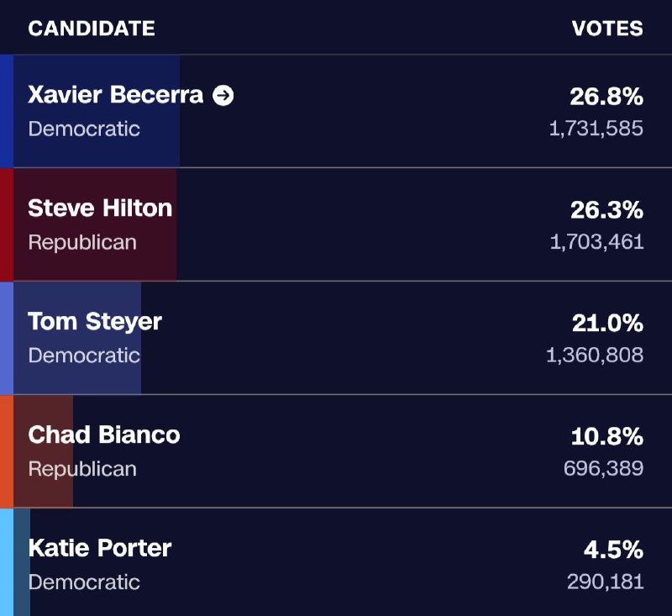Click the orange swatch beside Chad Bianco

[x=7, y=451]
